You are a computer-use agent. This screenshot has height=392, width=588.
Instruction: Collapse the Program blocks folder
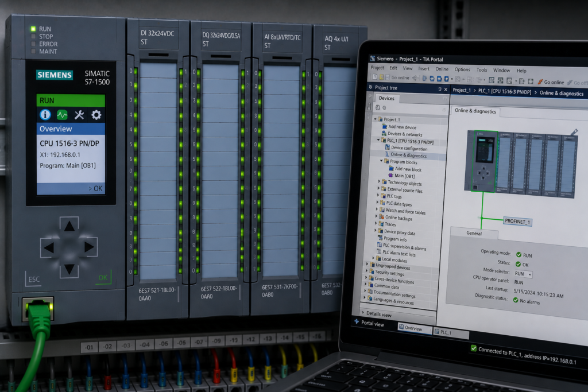381,161
